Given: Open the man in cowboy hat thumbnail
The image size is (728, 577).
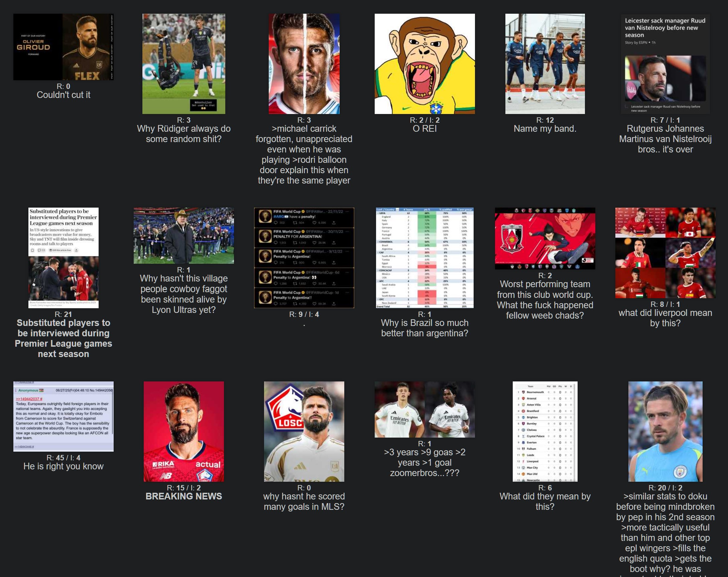Looking at the screenshot, I should (184, 236).
